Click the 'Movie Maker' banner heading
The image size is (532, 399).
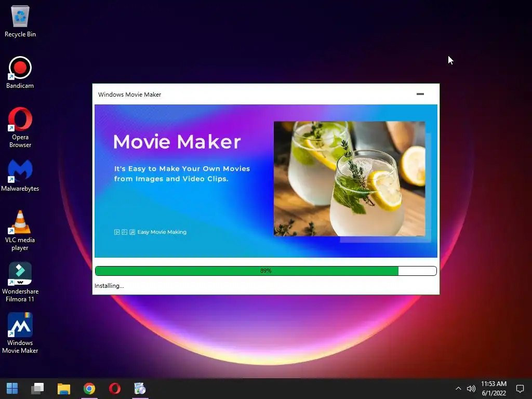tap(177, 141)
